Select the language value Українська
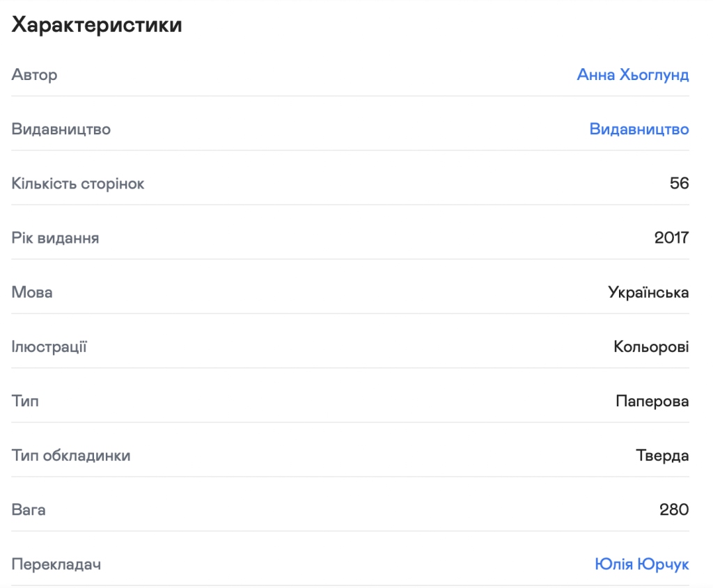The width and height of the screenshot is (713, 588). coord(648,292)
